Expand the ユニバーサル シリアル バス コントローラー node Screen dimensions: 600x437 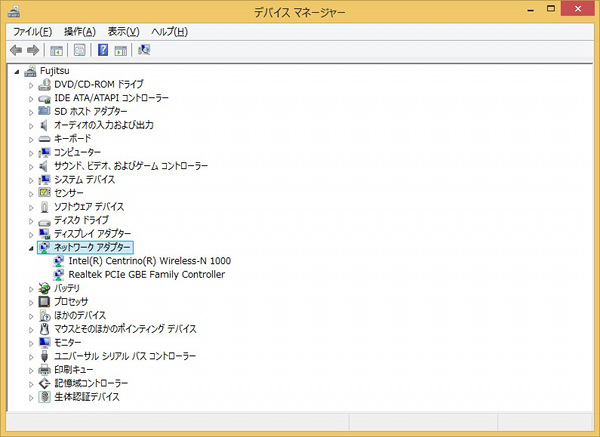point(31,356)
